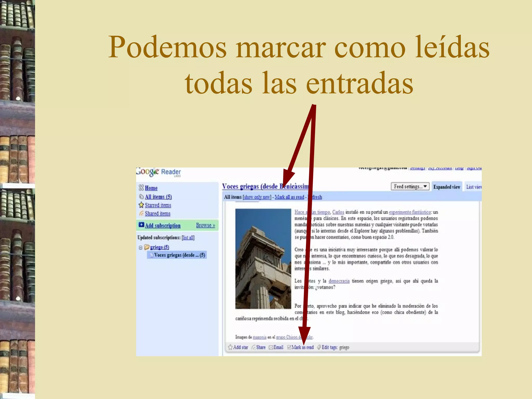Click the Carlos link in the post
Viewport: 532px width, 399px height.
point(338,212)
